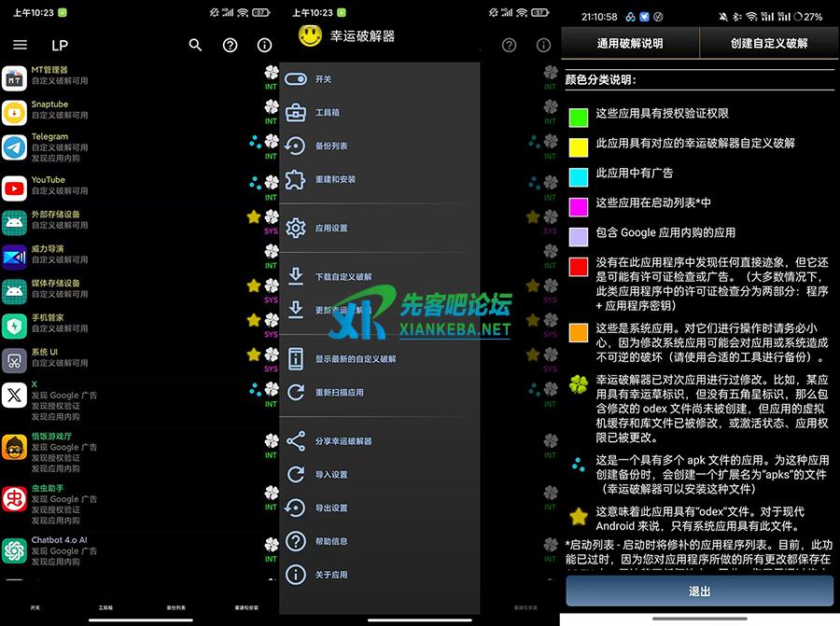840x626 pixels.
Task: Click the green color swatch
Action: point(579,117)
